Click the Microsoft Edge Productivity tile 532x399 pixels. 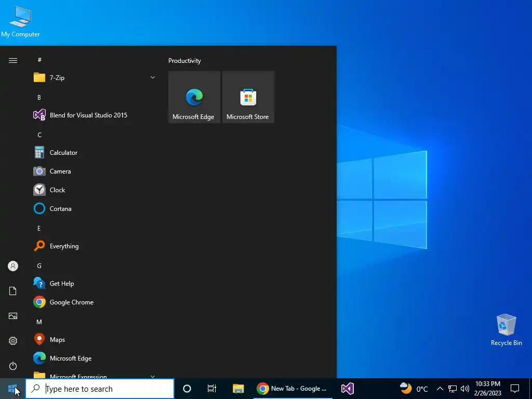tap(194, 97)
